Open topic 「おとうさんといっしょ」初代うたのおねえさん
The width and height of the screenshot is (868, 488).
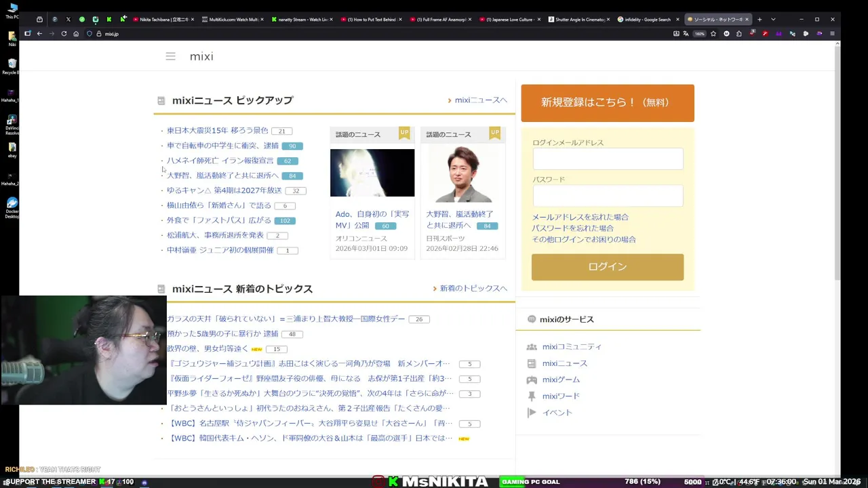[x=309, y=408]
